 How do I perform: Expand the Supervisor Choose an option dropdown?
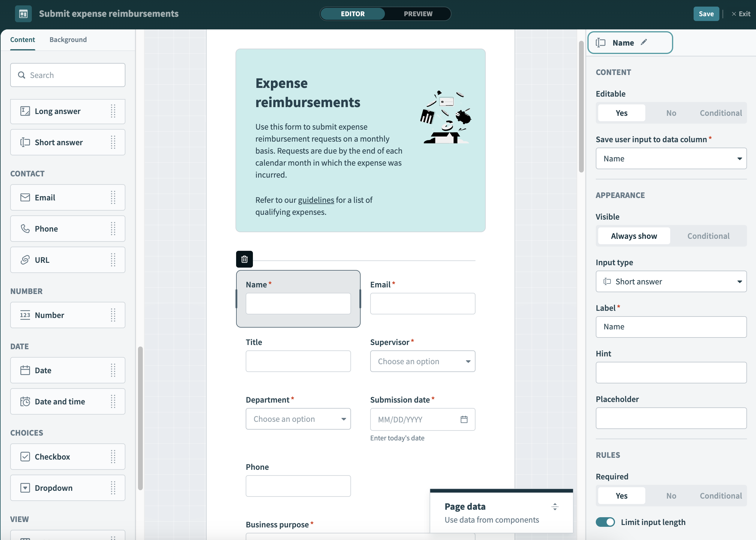[422, 361]
